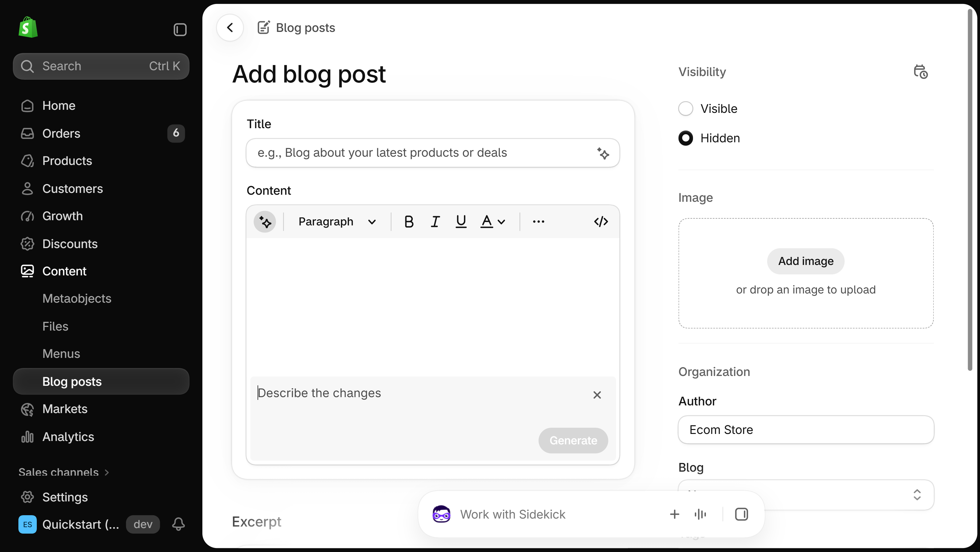Start Sidekick voice input
The width and height of the screenshot is (980, 552).
(x=700, y=514)
